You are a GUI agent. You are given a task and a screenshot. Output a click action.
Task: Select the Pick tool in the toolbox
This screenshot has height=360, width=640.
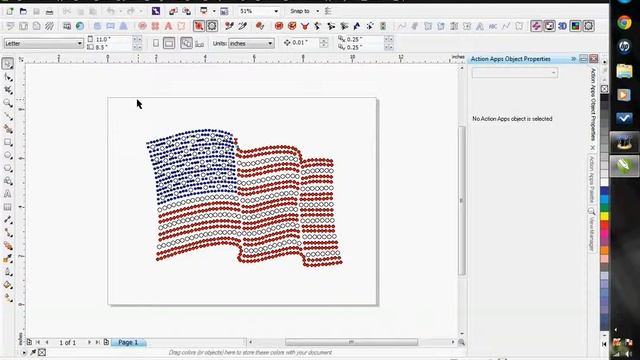pos(7,64)
